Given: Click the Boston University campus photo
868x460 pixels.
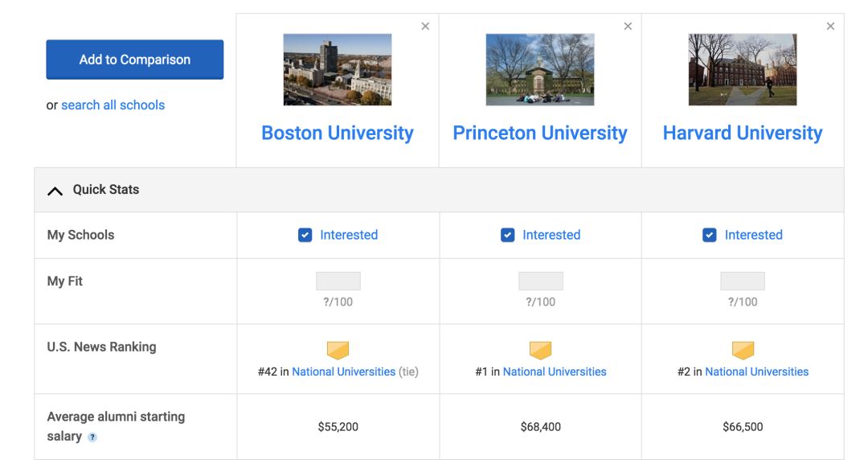Looking at the screenshot, I should coord(338,69).
